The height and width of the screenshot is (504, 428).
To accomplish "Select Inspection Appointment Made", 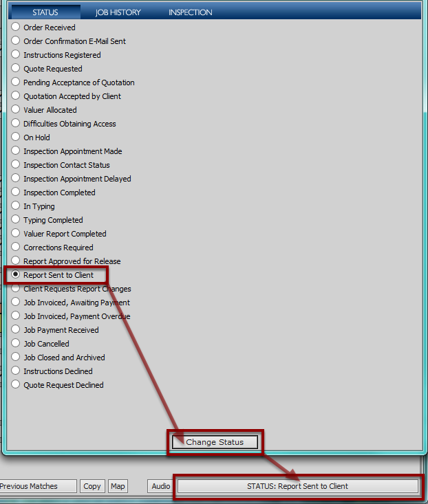I will pyautogui.click(x=15, y=151).
